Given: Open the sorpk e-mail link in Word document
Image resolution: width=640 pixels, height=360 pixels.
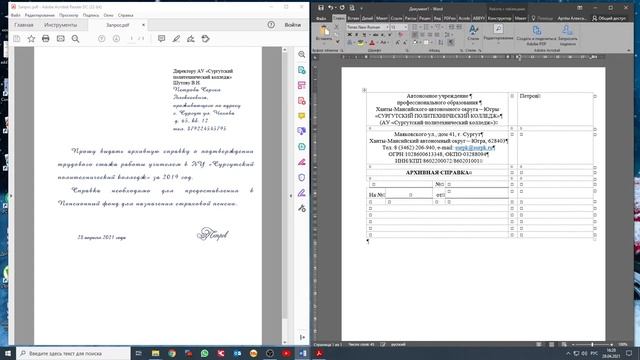Looking at the screenshot, I should pos(473,148).
